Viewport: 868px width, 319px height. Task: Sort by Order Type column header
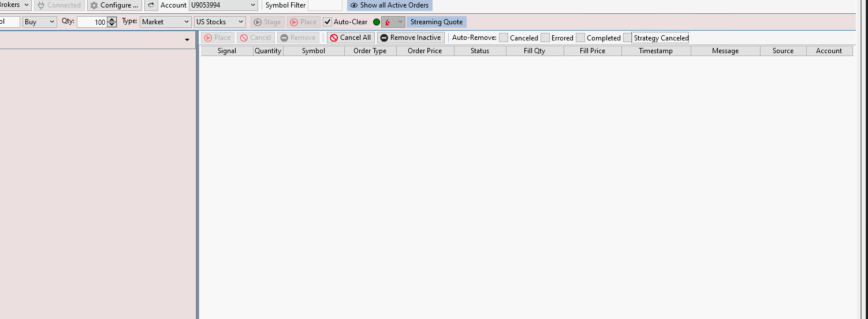[370, 51]
